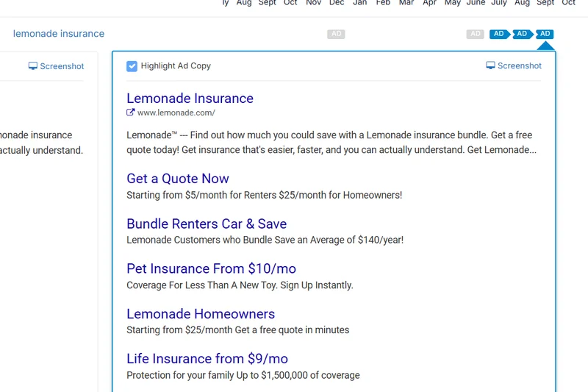This screenshot has width=588, height=392.
Task: Select the blue AD marker under July
Action: 498,34
